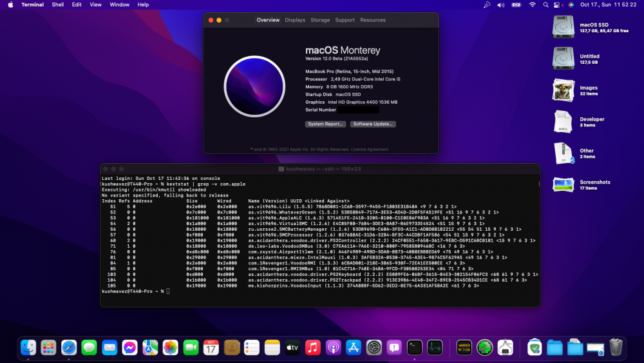
Task: Click the macOS Monterey logo image
Action: tap(254, 86)
